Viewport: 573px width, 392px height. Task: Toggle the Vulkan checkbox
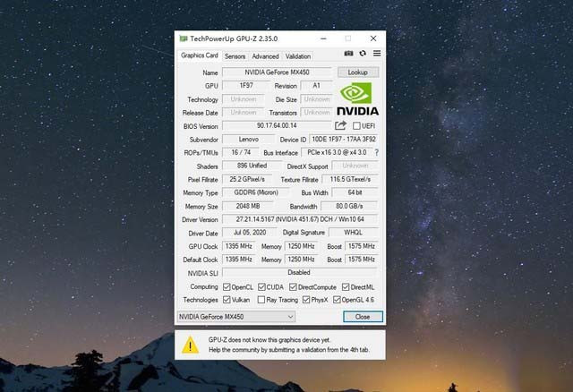click(x=227, y=300)
